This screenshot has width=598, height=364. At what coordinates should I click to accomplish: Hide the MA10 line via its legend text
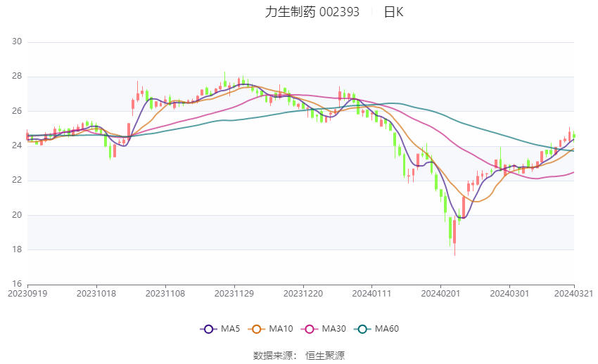click(281, 329)
